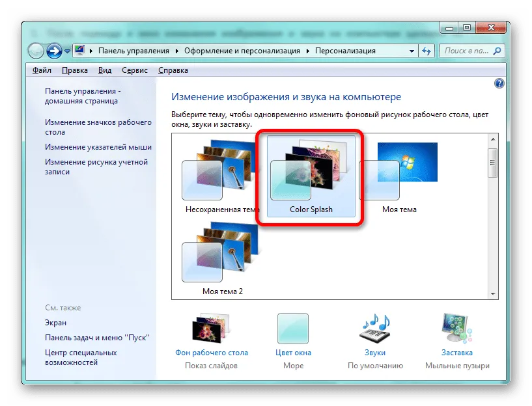Open Изменение указателей мыши link
This screenshot has height=406, width=532.
click(x=98, y=147)
